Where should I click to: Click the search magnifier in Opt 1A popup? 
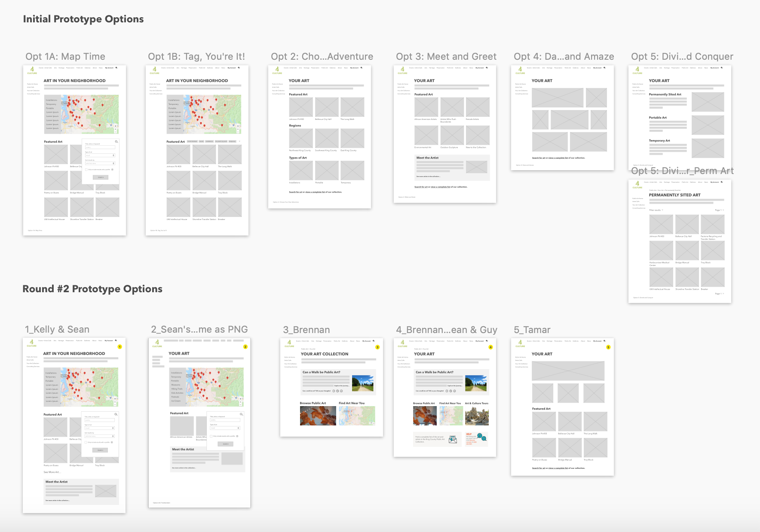click(116, 141)
